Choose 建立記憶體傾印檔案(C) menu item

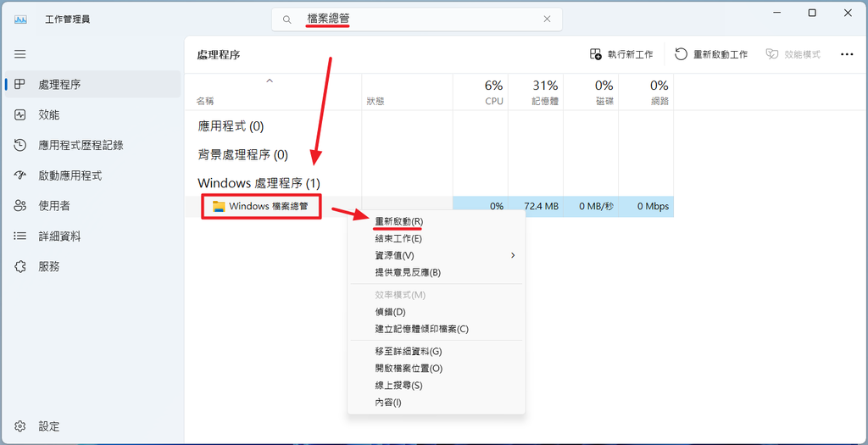coord(437,329)
